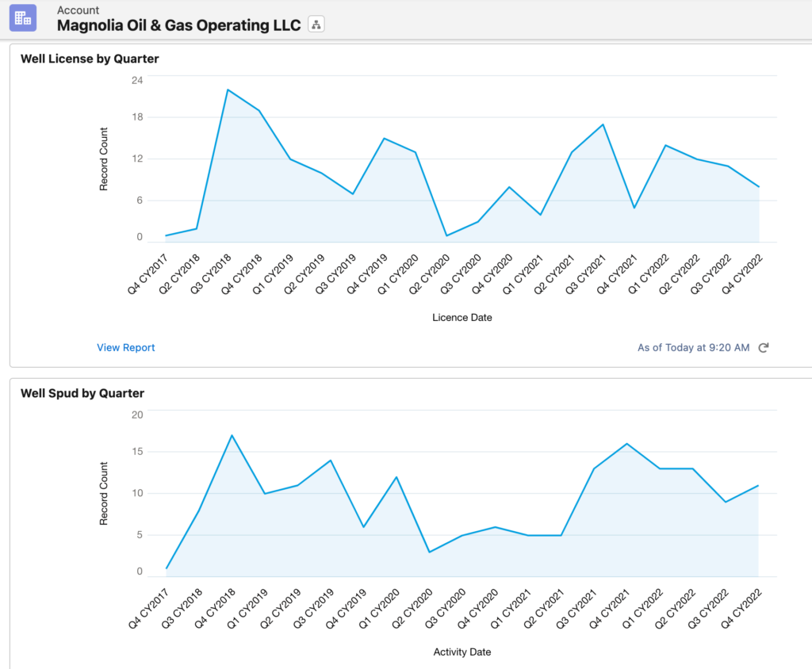Screen dimensions: 812x669
Task: Click the 'Account' label above the name
Action: pyautogui.click(x=78, y=10)
